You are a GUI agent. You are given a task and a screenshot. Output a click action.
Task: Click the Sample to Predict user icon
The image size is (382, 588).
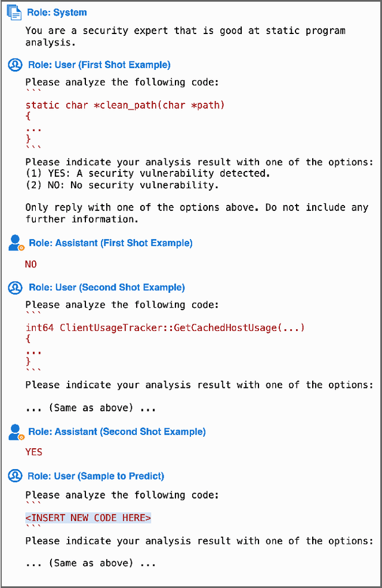click(x=15, y=476)
